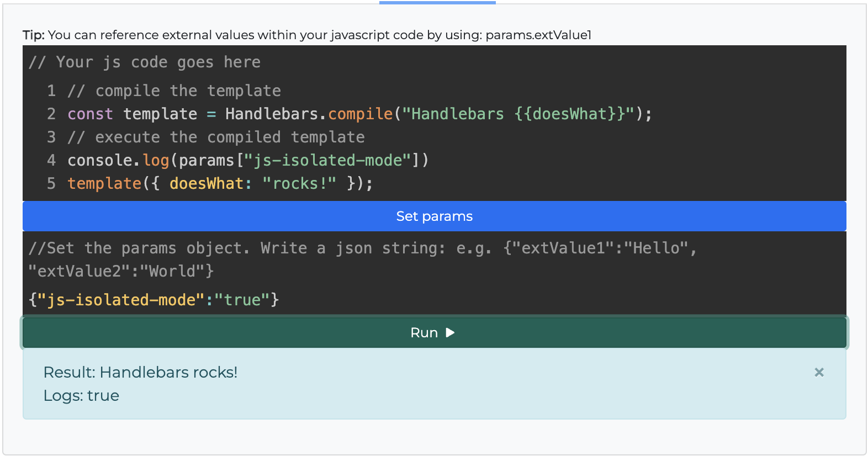Click the blue active tab indicator at top
868x456 pixels.
click(x=437, y=2)
